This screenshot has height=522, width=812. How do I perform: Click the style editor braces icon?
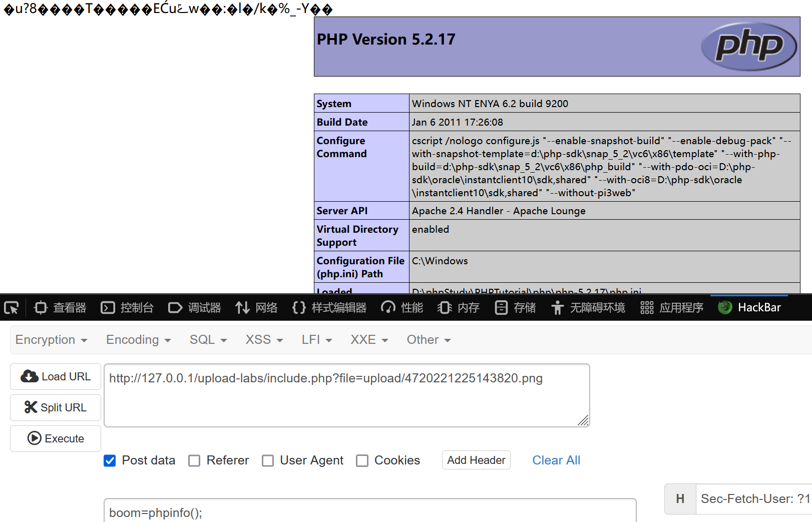(x=299, y=307)
